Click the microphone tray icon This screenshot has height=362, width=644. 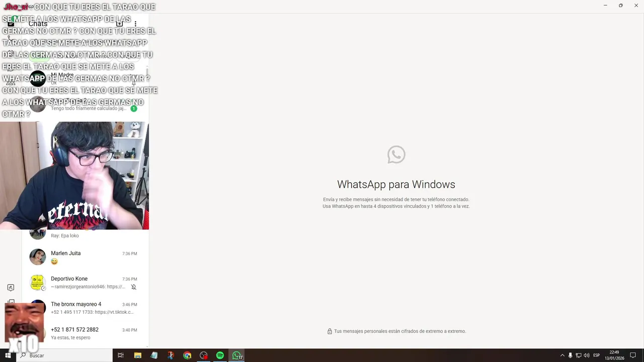coord(570,355)
